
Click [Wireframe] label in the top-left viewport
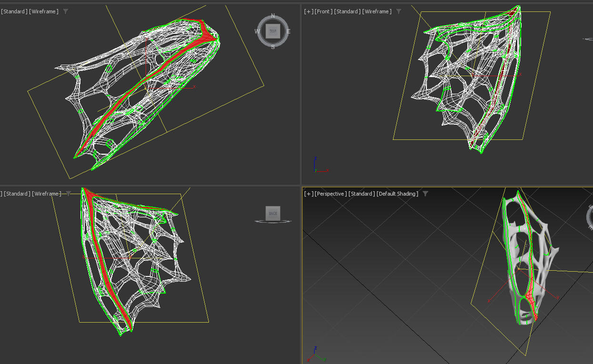click(44, 11)
